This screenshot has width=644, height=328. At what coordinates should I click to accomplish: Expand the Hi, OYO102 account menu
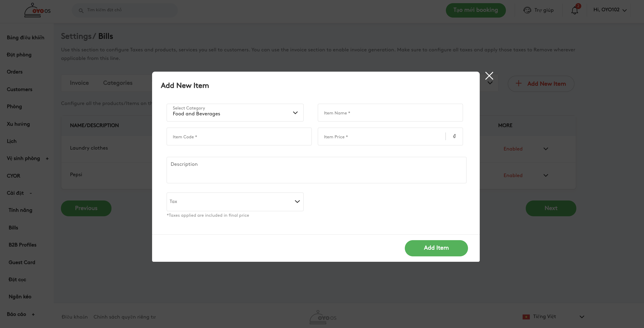pyautogui.click(x=610, y=10)
